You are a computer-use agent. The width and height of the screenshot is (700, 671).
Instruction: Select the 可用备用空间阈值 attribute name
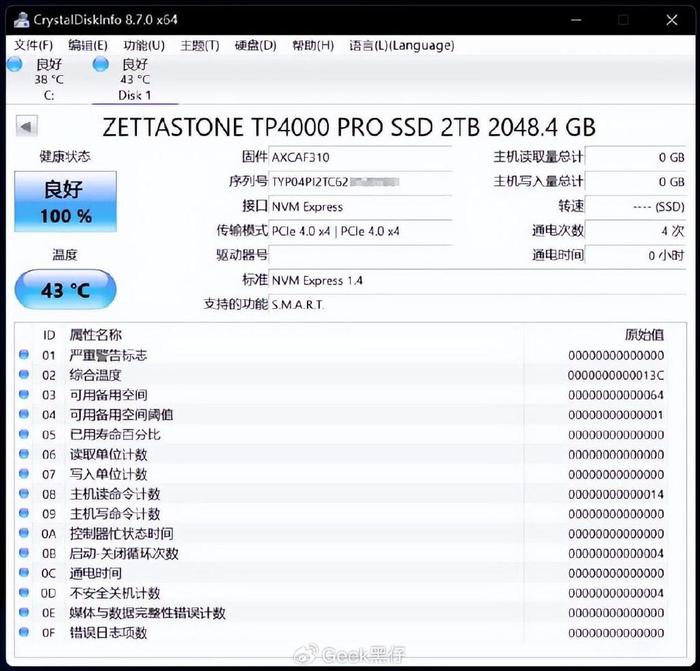click(x=121, y=415)
